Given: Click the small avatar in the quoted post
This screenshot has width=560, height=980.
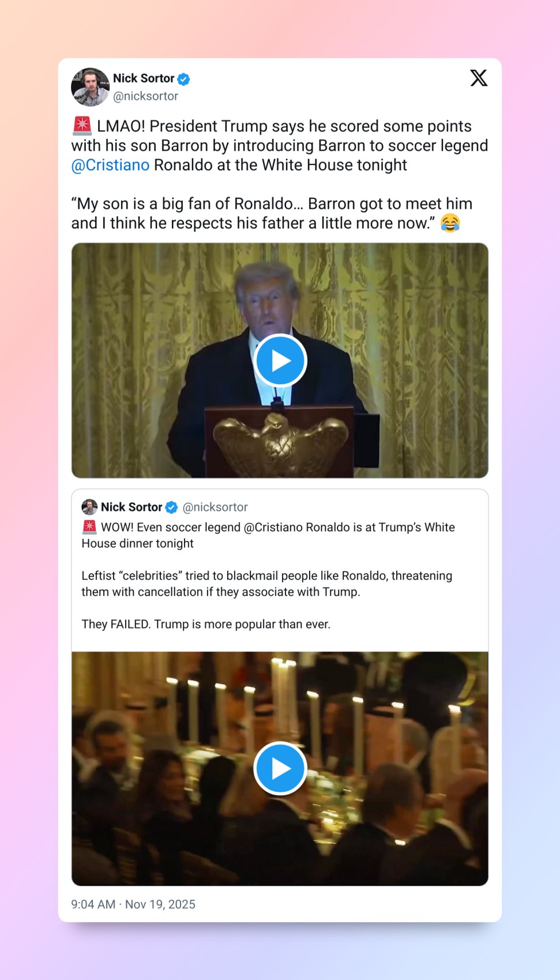Looking at the screenshot, I should (89, 507).
